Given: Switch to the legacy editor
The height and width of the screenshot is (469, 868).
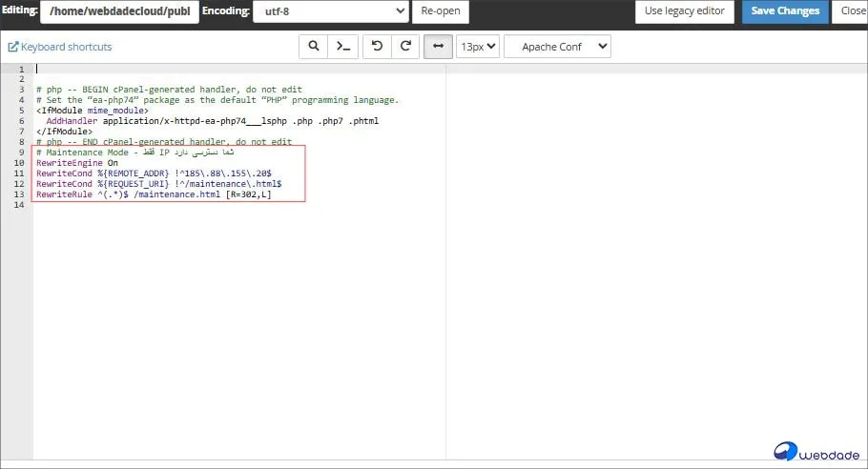Looking at the screenshot, I should (x=685, y=11).
